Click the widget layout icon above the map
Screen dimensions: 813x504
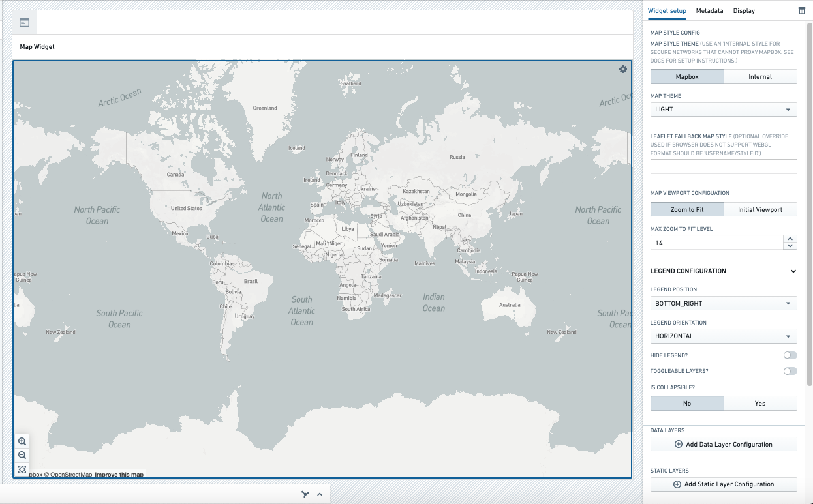coord(25,23)
